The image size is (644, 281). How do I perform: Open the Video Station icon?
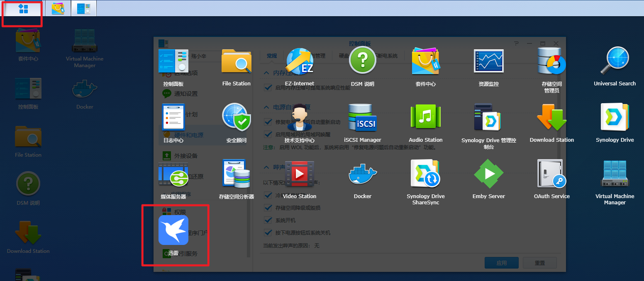click(300, 174)
